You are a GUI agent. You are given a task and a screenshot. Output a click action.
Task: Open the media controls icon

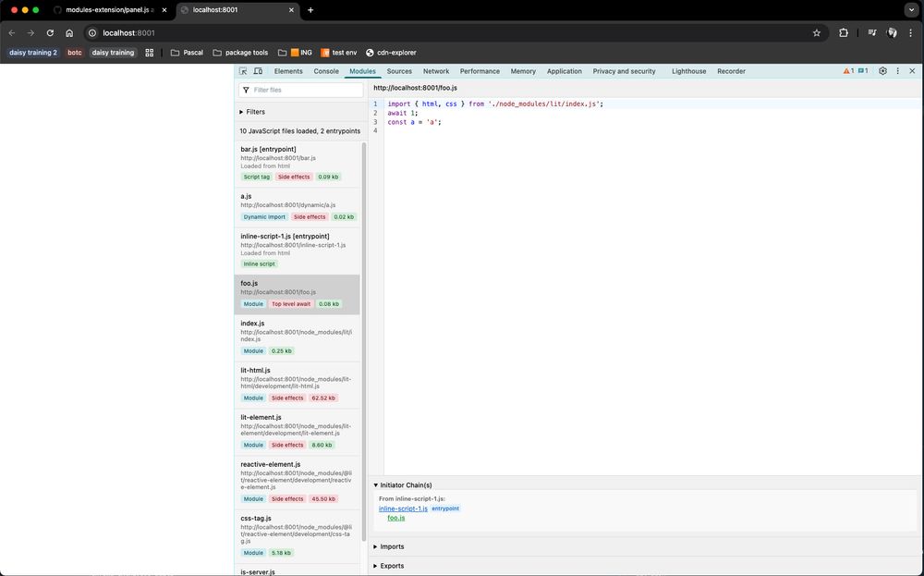point(872,33)
